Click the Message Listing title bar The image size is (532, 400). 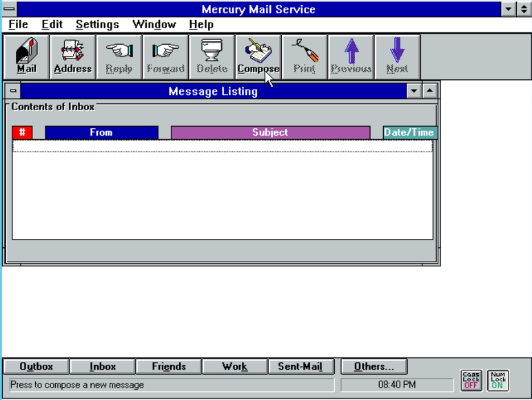point(213,91)
